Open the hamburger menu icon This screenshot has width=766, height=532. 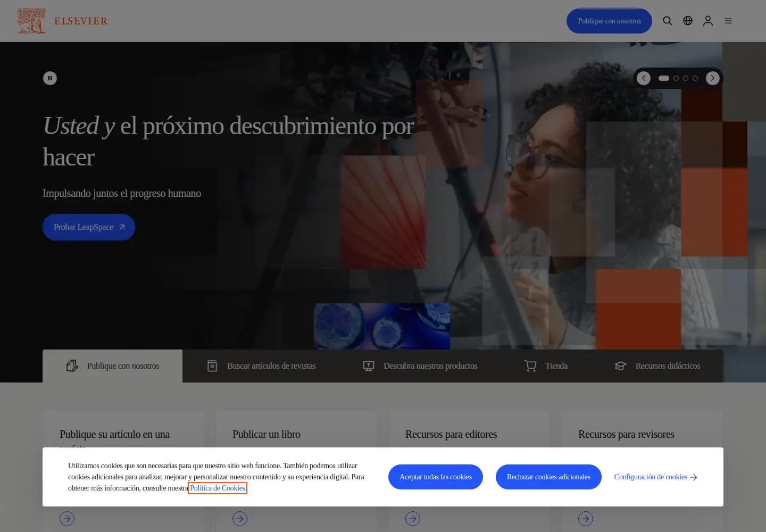click(x=728, y=21)
